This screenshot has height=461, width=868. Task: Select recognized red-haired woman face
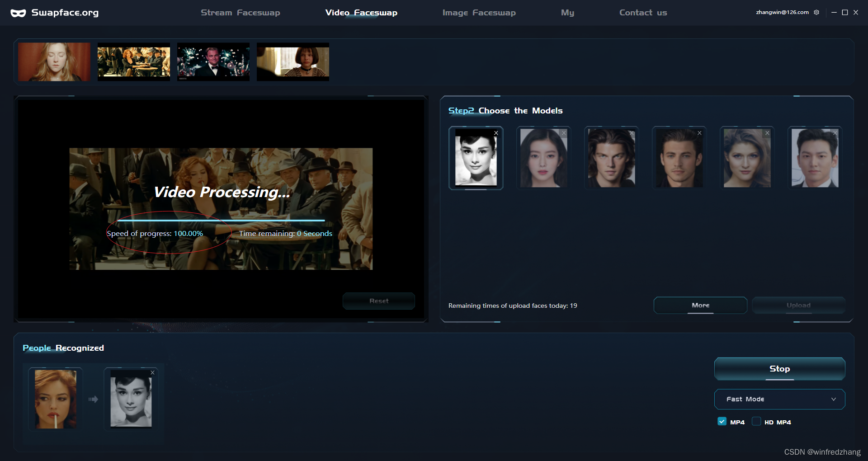click(56, 399)
